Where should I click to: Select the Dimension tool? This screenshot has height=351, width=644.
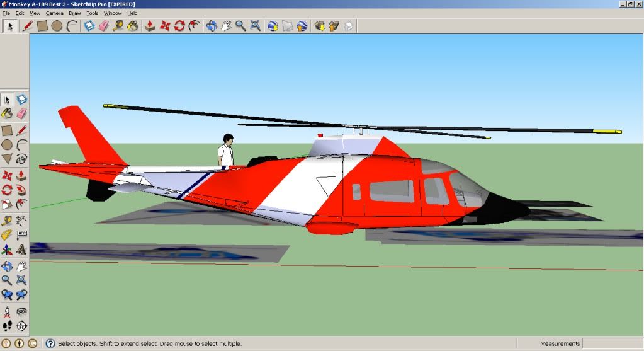coord(22,221)
